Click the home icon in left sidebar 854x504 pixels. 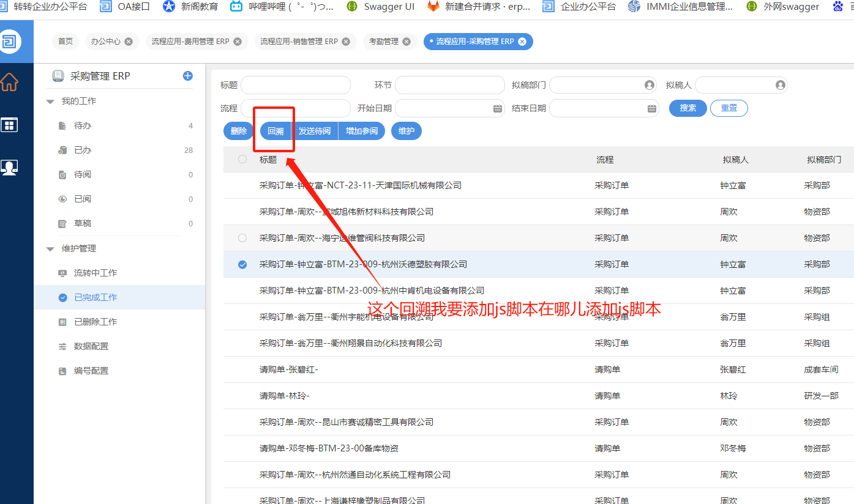(x=9, y=81)
